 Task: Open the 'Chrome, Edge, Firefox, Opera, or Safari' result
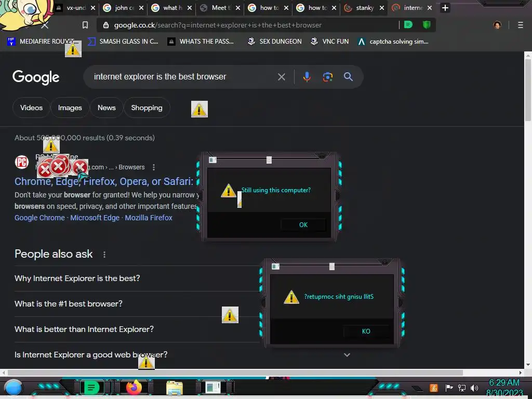104,181
